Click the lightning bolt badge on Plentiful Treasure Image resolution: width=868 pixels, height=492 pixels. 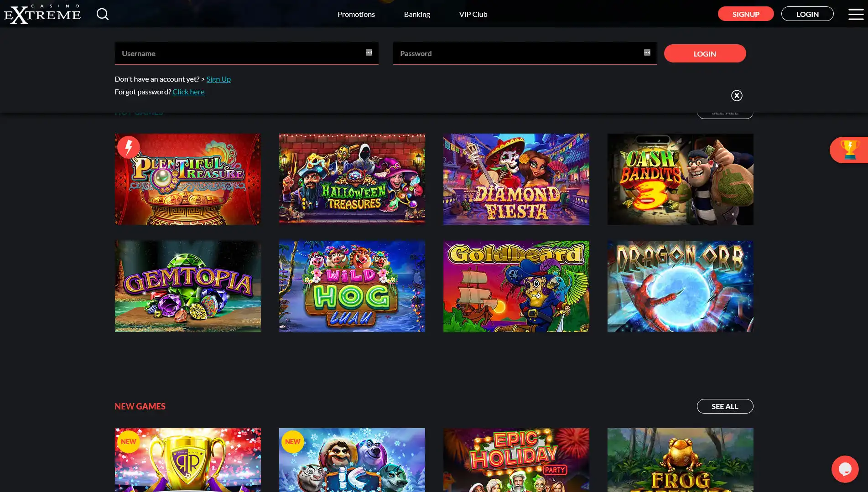point(128,147)
